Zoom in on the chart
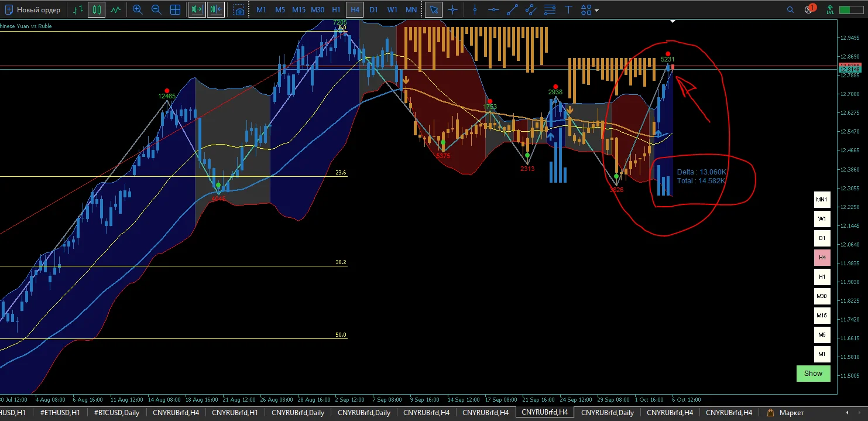The image size is (868, 421). pos(138,10)
